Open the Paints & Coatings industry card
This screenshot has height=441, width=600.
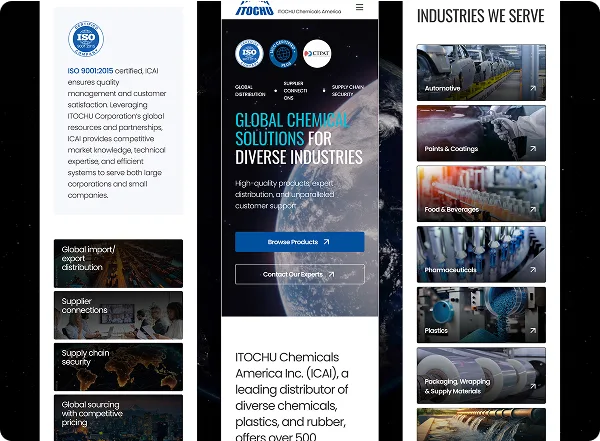pyautogui.click(x=481, y=133)
